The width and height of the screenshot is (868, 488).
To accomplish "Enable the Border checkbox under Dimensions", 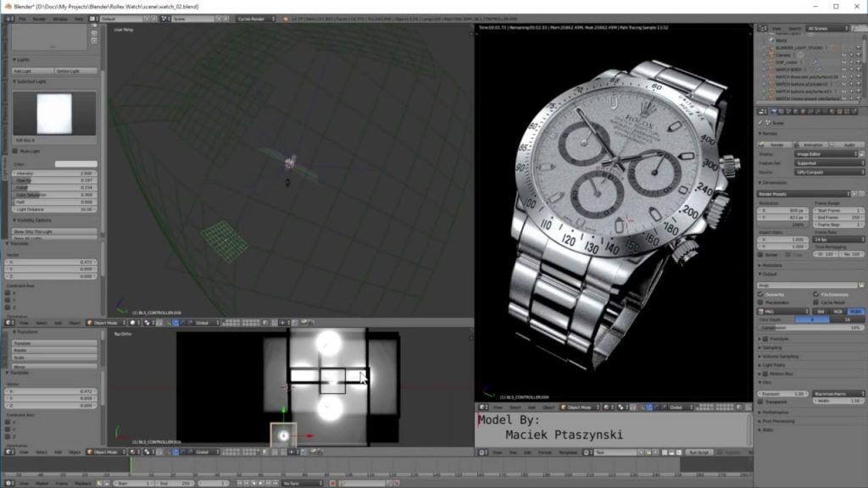I will (761, 254).
